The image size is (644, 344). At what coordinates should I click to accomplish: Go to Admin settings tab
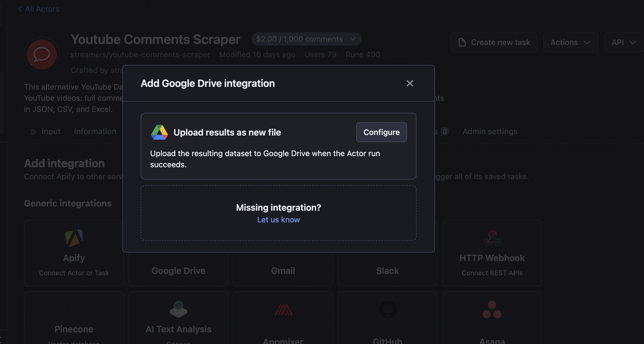point(490,131)
